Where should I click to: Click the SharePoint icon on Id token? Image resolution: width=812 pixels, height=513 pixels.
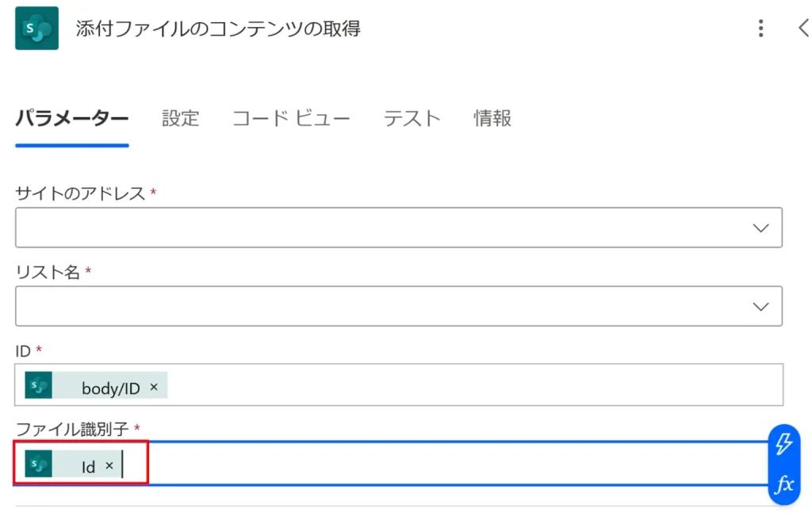tap(38, 465)
